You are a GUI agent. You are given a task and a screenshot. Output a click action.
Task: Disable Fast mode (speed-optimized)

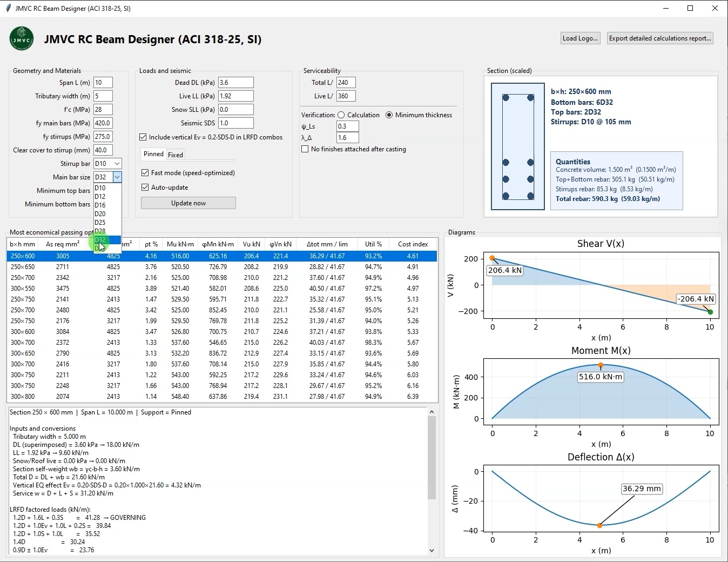[145, 173]
